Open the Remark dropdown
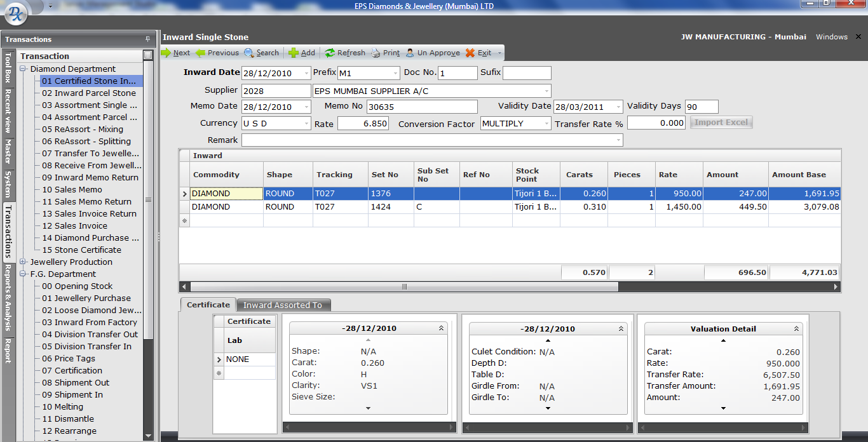The image size is (868, 442). click(x=618, y=140)
